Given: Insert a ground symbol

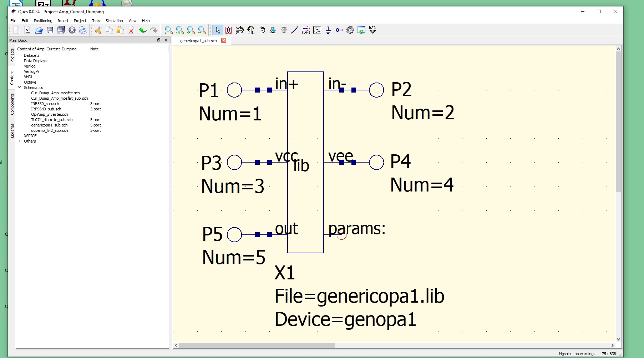Looking at the screenshot, I should (328, 30).
